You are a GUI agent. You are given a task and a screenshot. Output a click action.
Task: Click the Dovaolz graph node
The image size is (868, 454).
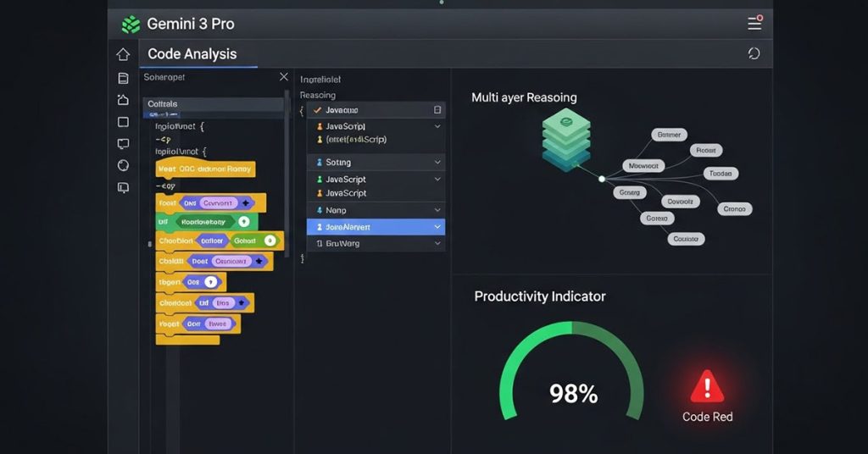pyautogui.click(x=681, y=202)
